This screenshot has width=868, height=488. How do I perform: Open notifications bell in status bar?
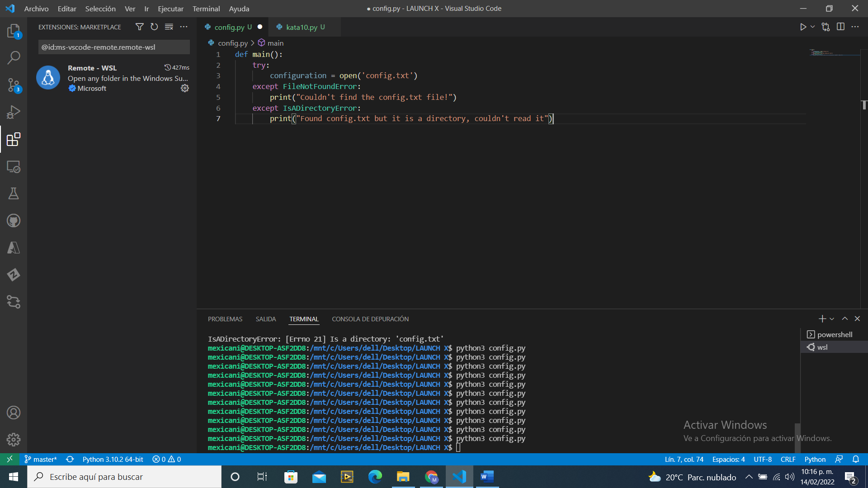[856, 459]
